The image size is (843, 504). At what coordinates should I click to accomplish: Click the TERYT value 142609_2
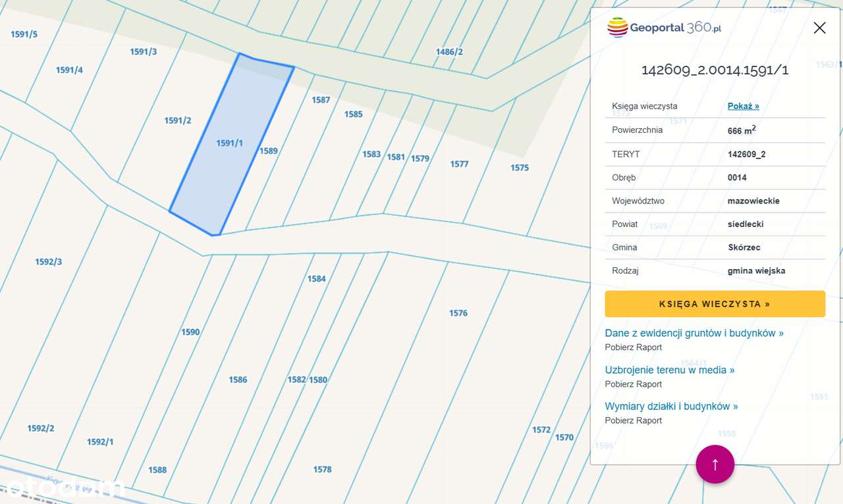[746, 155]
